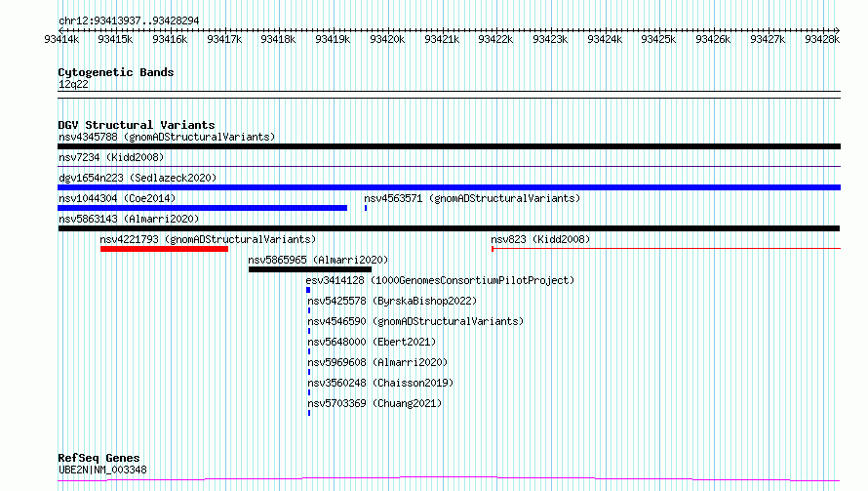Click the 93428k ruler tick label
868x491 pixels.
[822, 40]
